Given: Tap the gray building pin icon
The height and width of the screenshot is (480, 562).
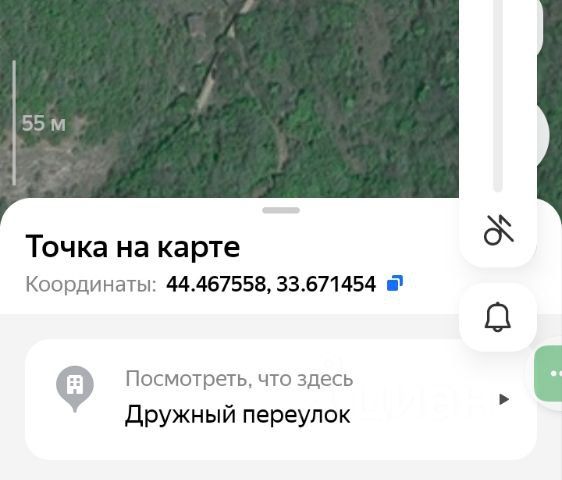Looking at the screenshot, I should 75,388.
